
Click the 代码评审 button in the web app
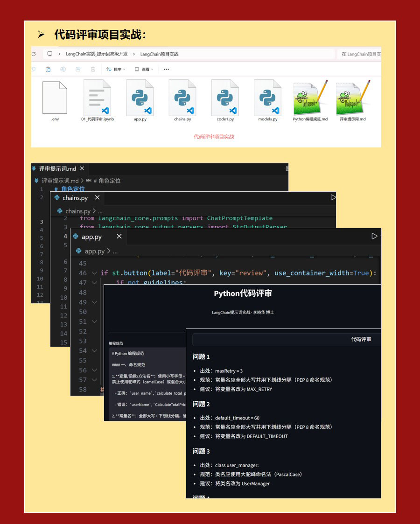pyautogui.click(x=361, y=339)
